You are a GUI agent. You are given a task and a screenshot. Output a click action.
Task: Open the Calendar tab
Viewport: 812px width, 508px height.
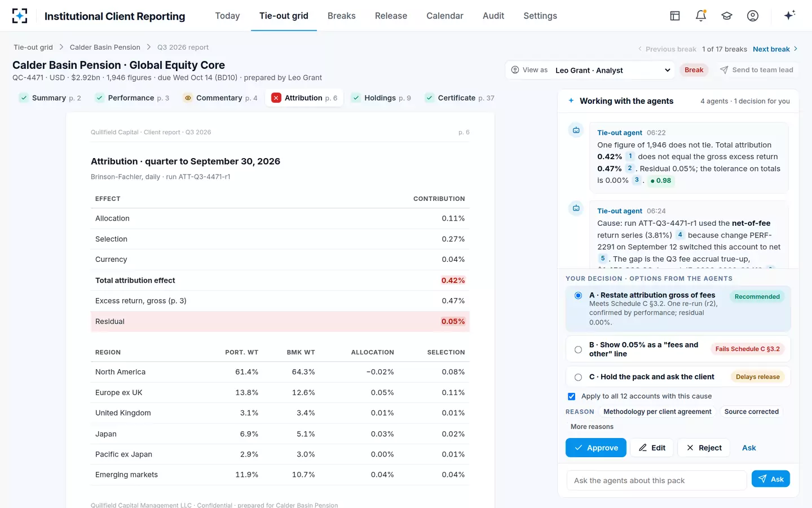click(445, 16)
